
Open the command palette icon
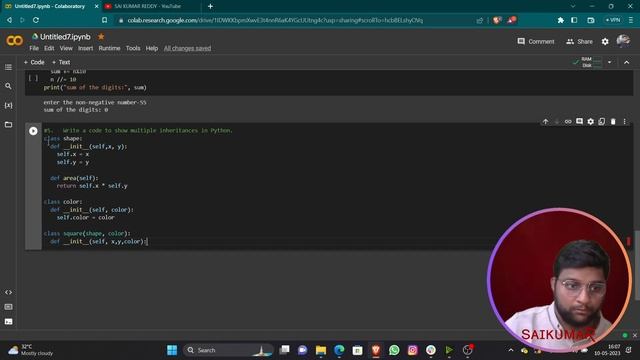click(8, 307)
